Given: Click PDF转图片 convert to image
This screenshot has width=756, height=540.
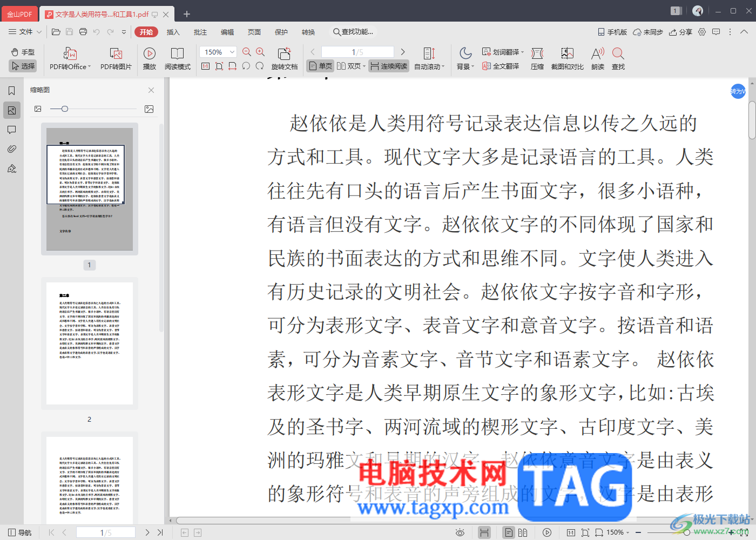Looking at the screenshot, I should [x=116, y=59].
